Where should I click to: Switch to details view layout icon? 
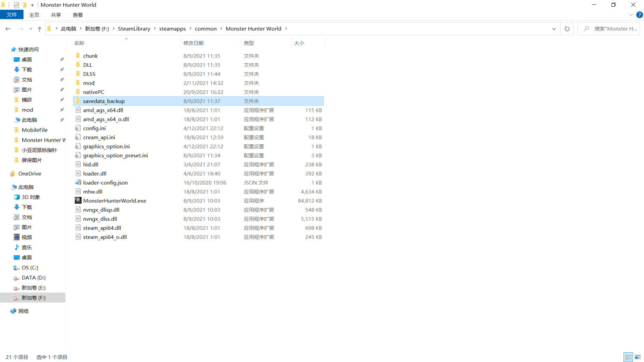point(628,357)
